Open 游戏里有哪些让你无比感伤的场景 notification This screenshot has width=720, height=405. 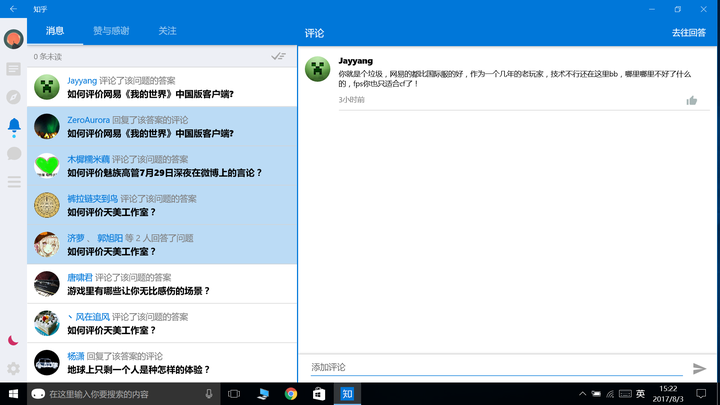point(162,284)
